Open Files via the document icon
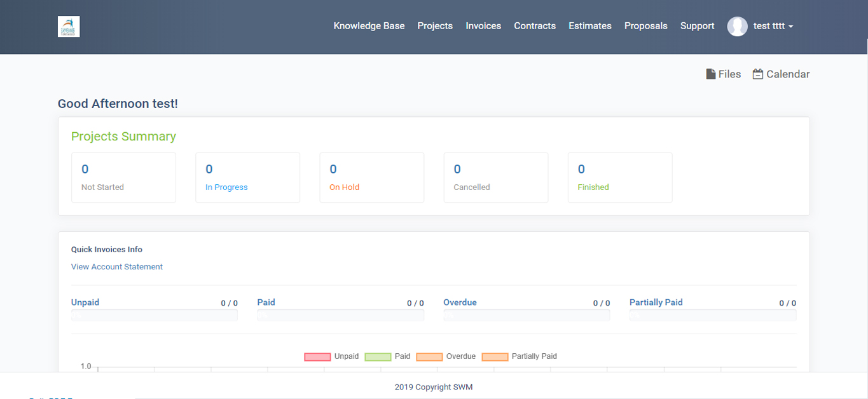 (x=711, y=74)
